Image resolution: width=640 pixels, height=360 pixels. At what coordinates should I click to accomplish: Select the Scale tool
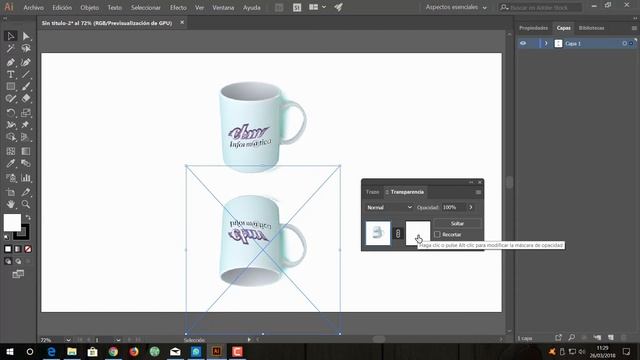click(26, 112)
